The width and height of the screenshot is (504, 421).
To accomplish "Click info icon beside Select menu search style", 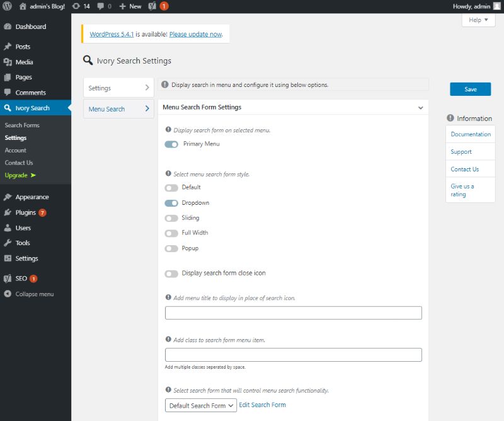I will coord(168,174).
